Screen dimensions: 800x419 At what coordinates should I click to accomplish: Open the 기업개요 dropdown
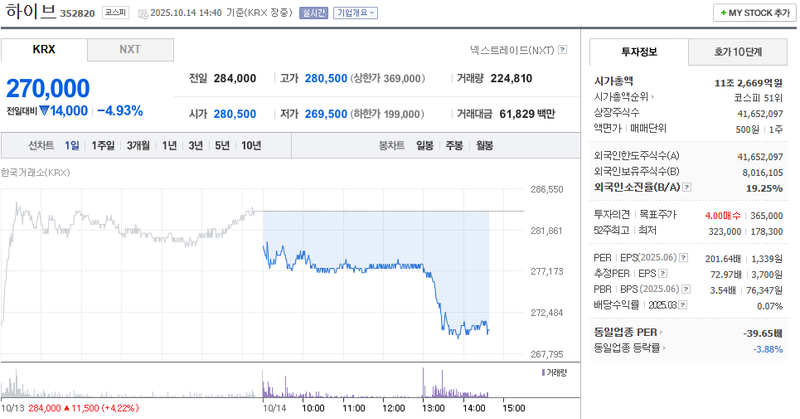pos(356,13)
